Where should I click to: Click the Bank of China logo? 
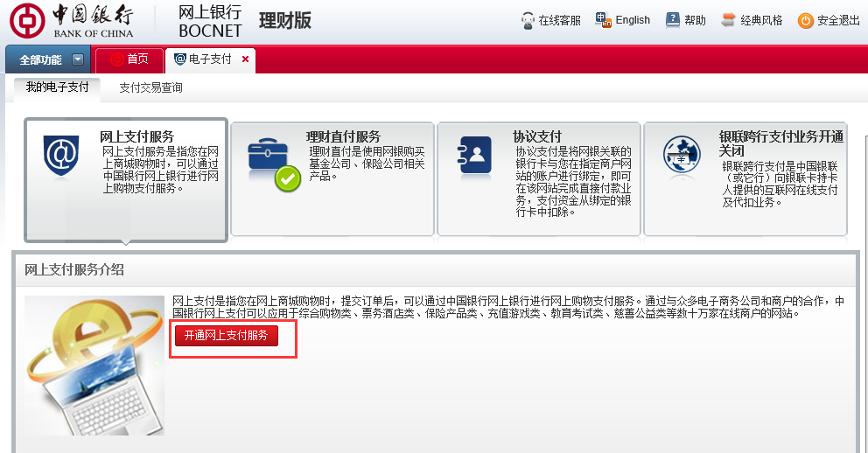pyautogui.click(x=72, y=21)
